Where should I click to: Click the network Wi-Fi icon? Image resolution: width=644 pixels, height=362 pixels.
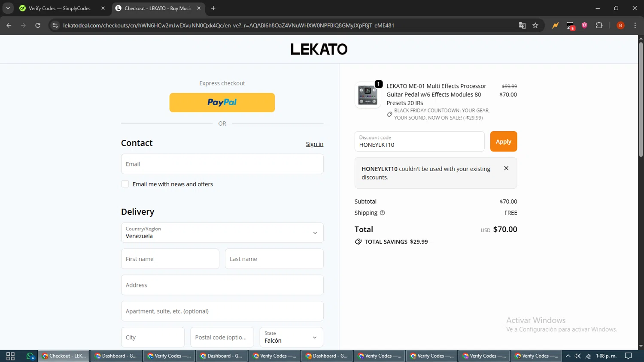coord(588,356)
